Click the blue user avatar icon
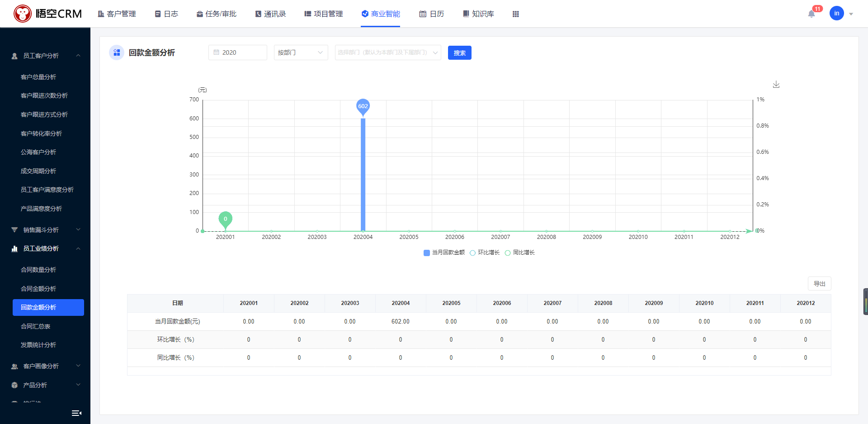 tap(836, 13)
